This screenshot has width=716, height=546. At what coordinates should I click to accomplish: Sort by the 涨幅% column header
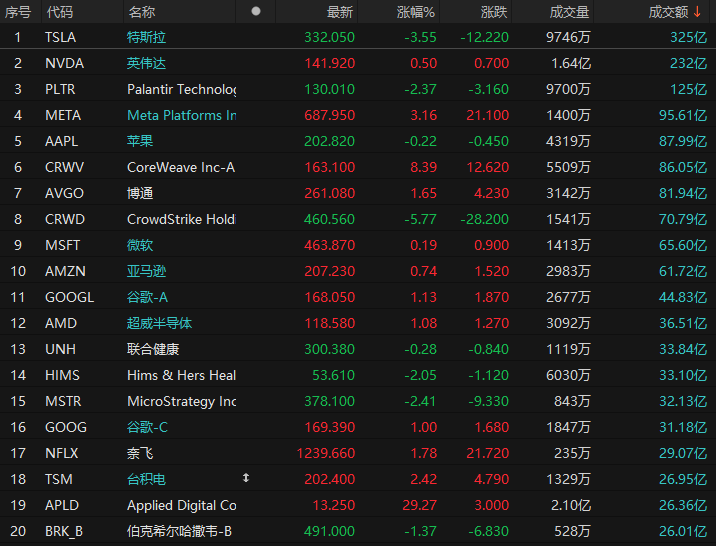(416, 12)
